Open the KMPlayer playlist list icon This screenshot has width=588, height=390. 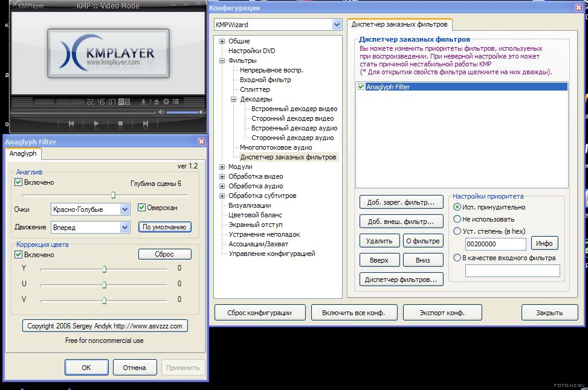pos(176,101)
